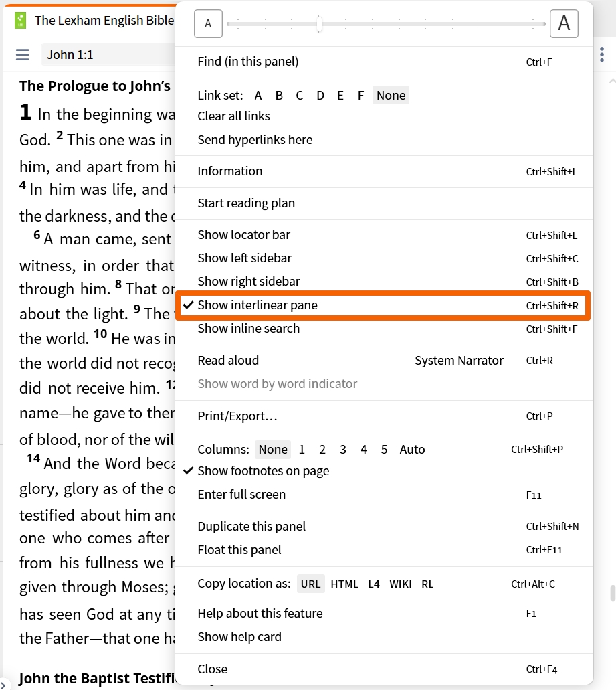Click the expand chevron at bottom-left corner
Viewport: 616px width, 690px height.
(3, 685)
